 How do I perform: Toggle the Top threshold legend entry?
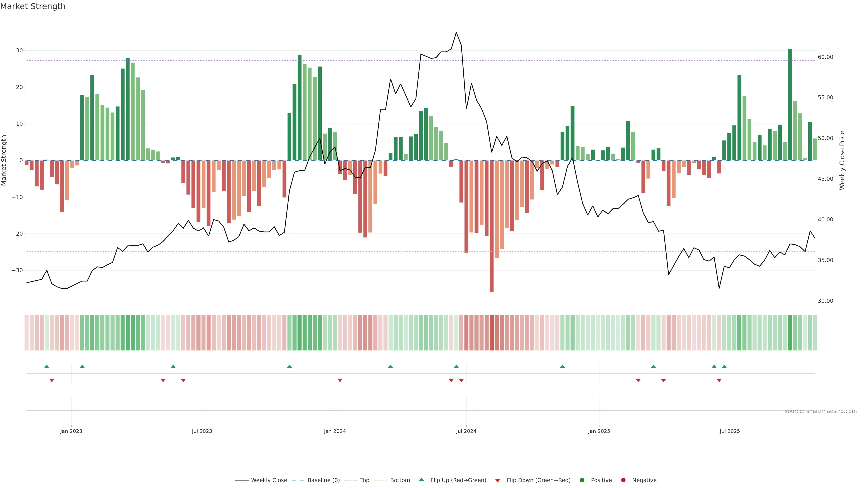click(357, 480)
